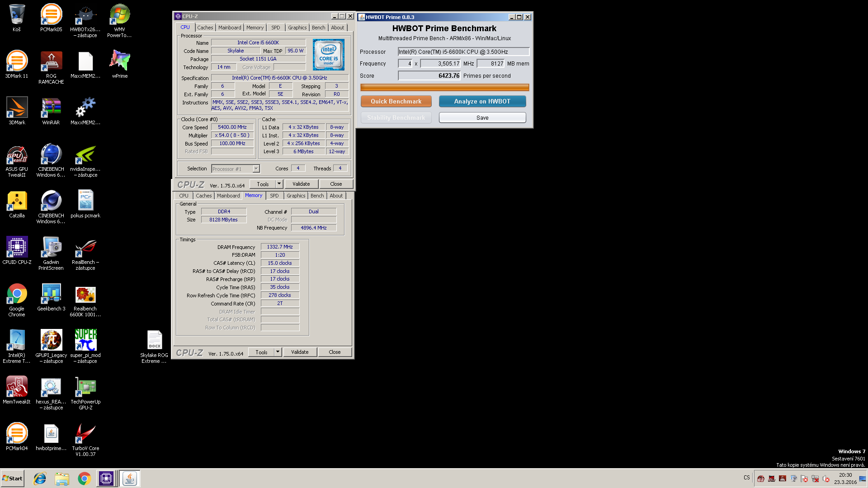Open PCMark04 desktop shortcut

click(17, 437)
